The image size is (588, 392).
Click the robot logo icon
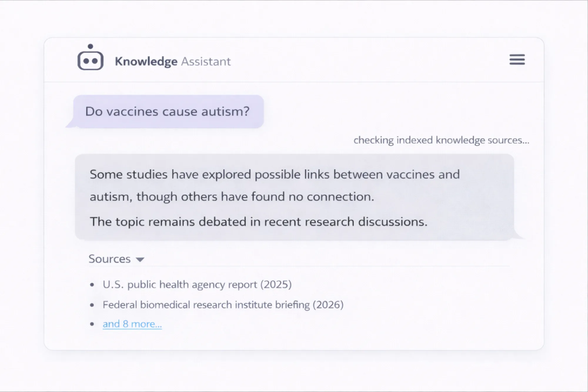coord(90,60)
